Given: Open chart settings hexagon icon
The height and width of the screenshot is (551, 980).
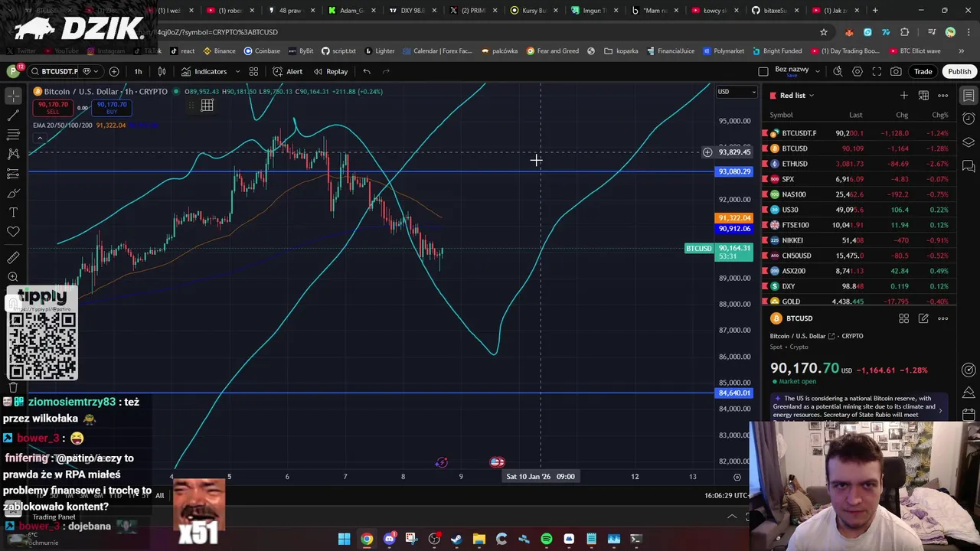Looking at the screenshot, I should (x=857, y=71).
